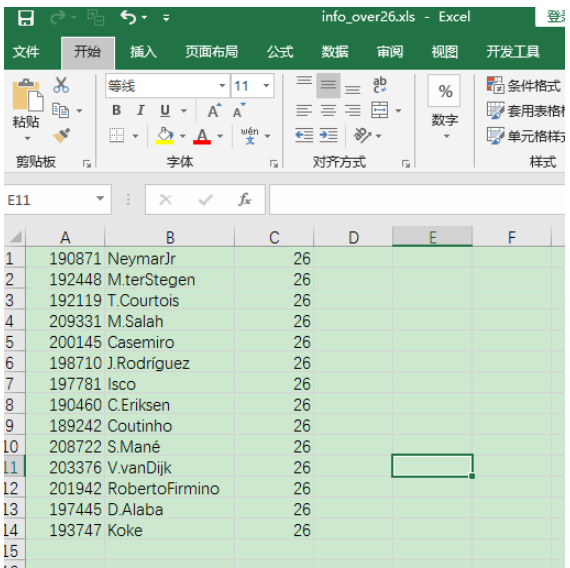
Task: Open 单元格样式 cell styles
Action: click(526, 136)
